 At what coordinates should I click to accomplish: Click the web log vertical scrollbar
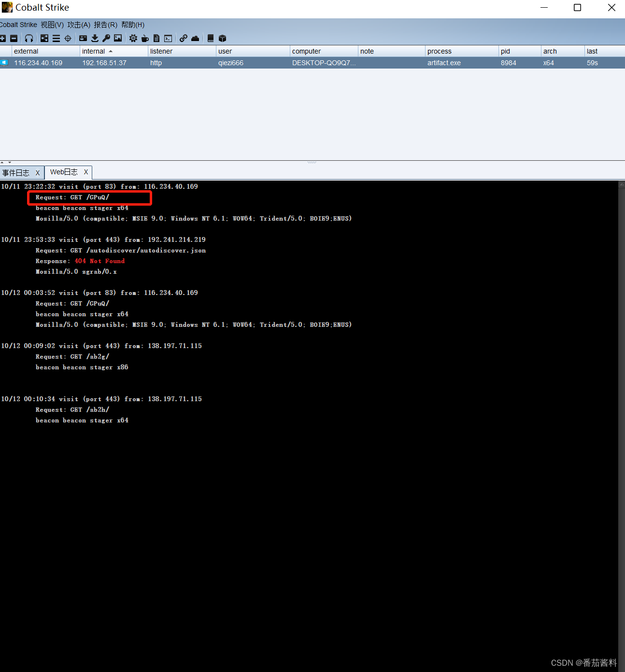coord(622,426)
